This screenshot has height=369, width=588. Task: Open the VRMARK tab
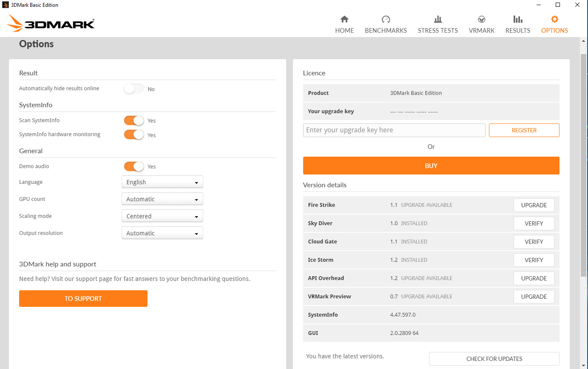click(x=482, y=31)
